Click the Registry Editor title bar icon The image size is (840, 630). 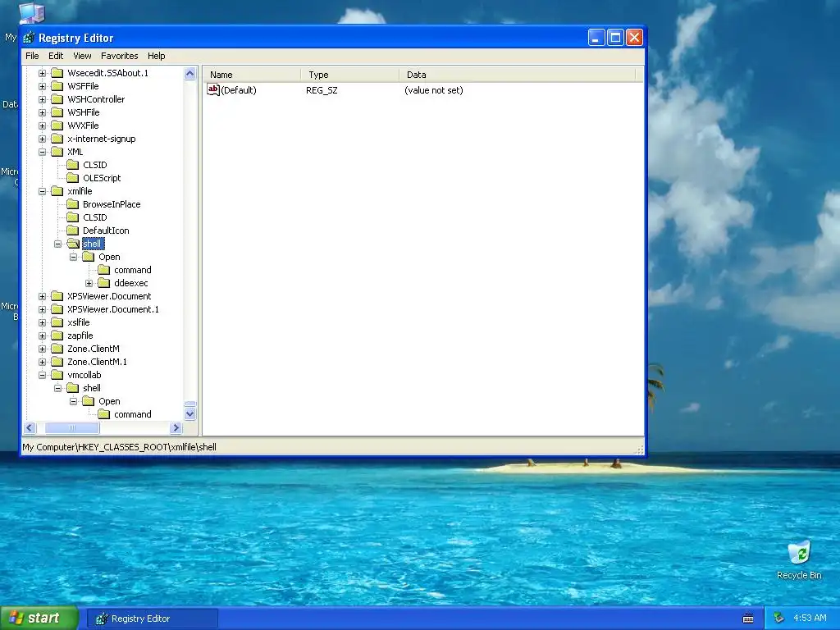point(29,38)
